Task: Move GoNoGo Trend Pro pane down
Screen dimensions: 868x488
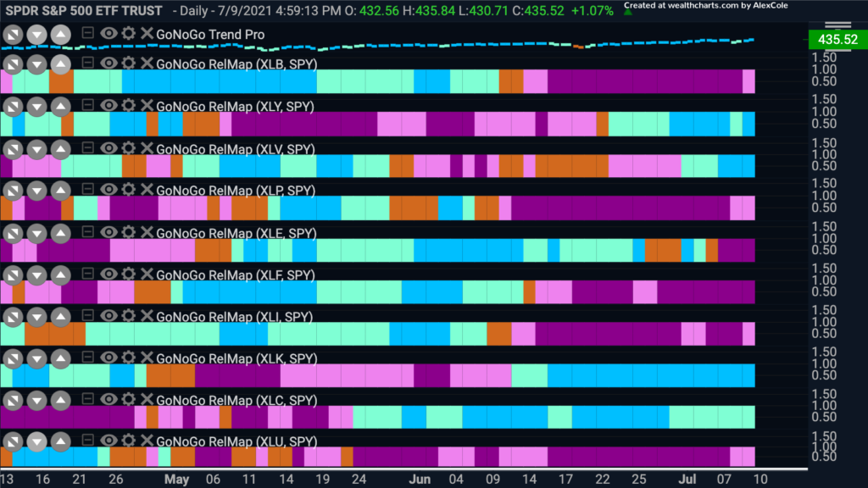Action: click(36, 35)
